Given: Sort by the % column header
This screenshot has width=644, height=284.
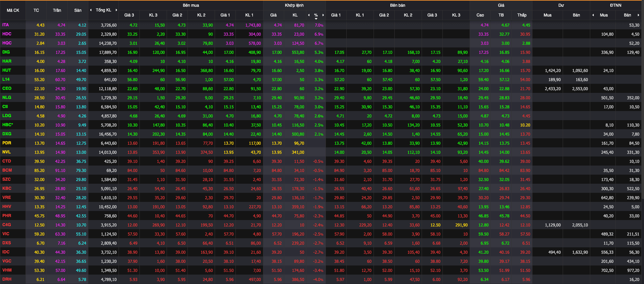Looking at the screenshot, I should coord(316,15).
